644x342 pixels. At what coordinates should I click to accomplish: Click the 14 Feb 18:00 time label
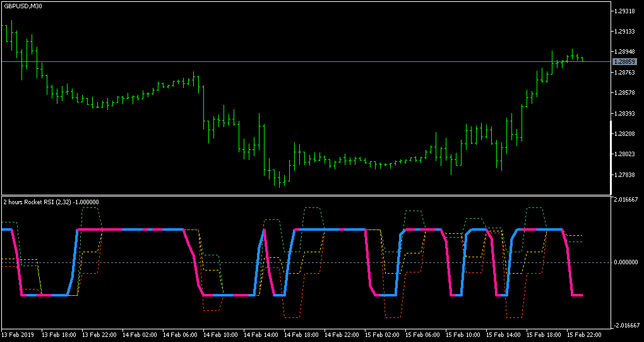pos(302,335)
